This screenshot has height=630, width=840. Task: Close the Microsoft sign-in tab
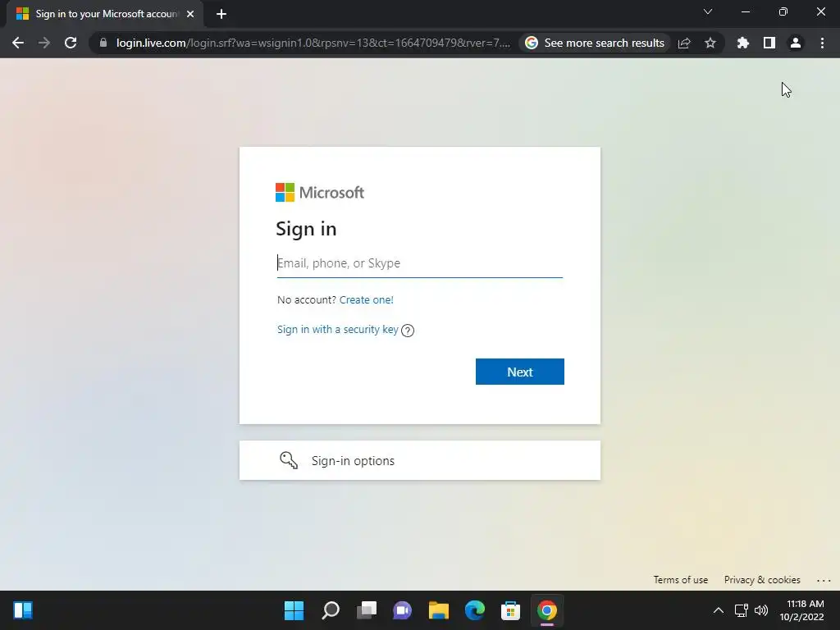point(190,14)
